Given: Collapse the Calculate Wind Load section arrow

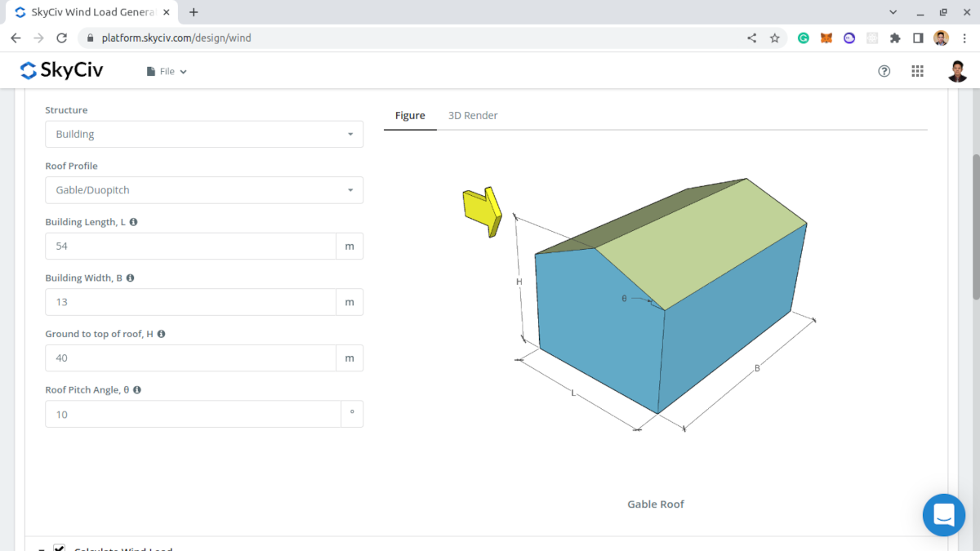Looking at the screenshot, I should [x=41, y=549].
